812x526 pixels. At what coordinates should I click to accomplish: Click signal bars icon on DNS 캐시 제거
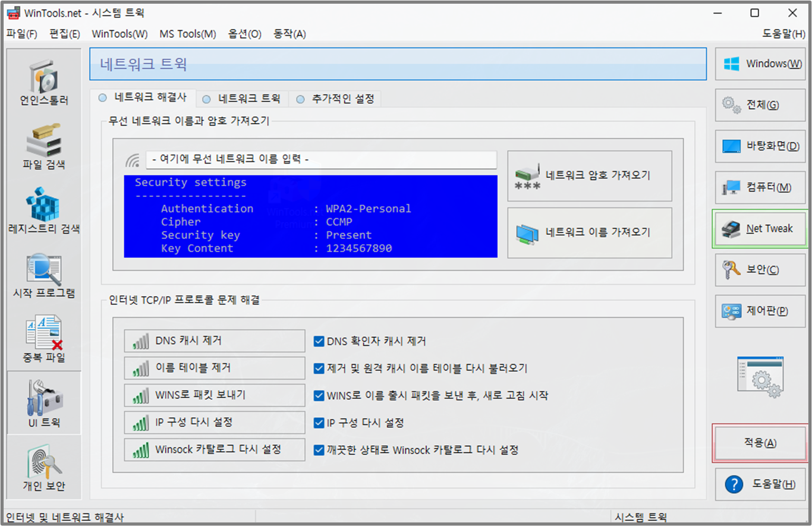pyautogui.click(x=141, y=341)
